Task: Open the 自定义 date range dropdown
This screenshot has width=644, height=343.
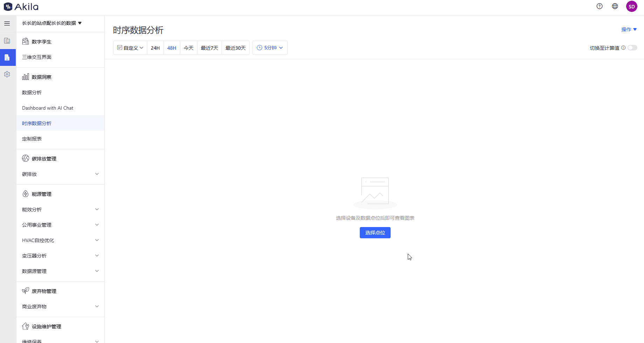Action: pos(130,48)
